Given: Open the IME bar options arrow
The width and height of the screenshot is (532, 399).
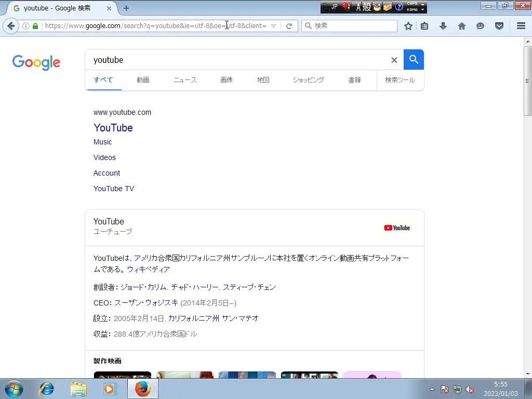Looking at the screenshot, I should pyautogui.click(x=423, y=9).
